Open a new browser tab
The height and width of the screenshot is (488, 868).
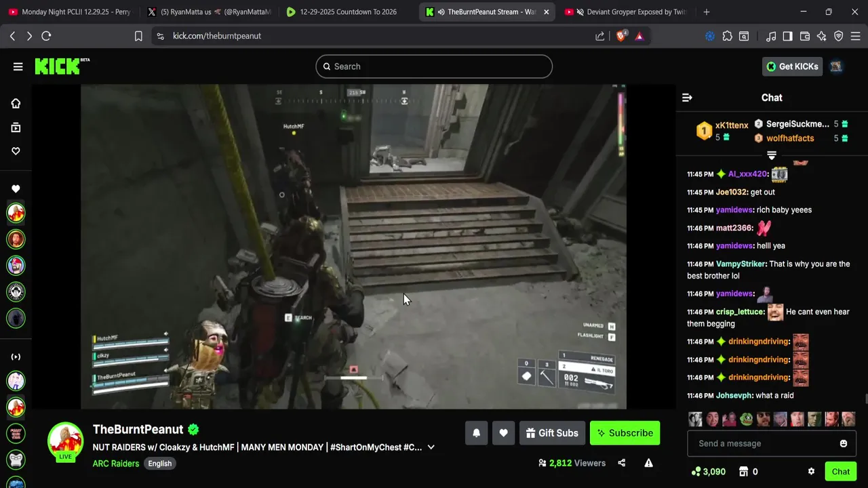(x=707, y=12)
